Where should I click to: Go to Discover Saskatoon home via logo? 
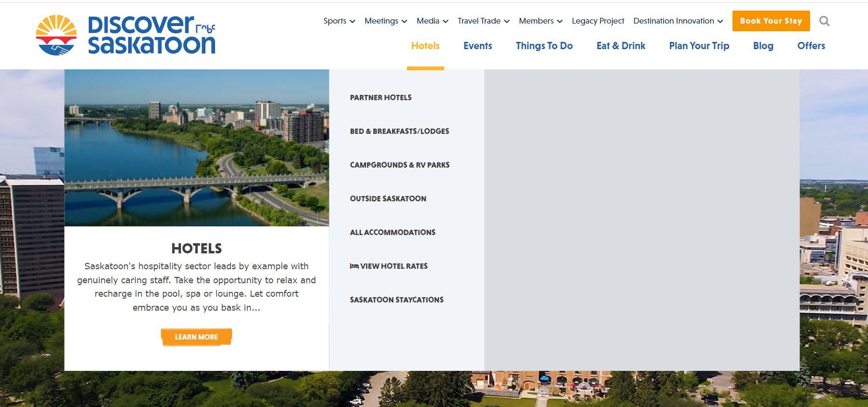coord(126,35)
